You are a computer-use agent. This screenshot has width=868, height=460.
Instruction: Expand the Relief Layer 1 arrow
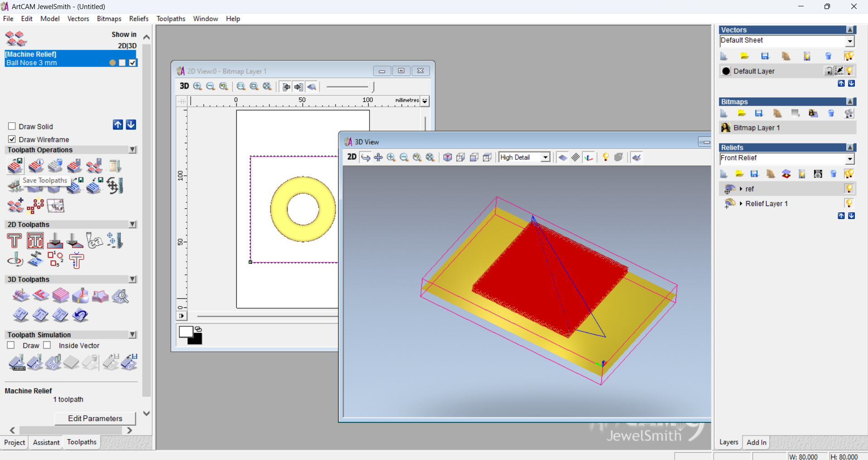pyautogui.click(x=741, y=204)
